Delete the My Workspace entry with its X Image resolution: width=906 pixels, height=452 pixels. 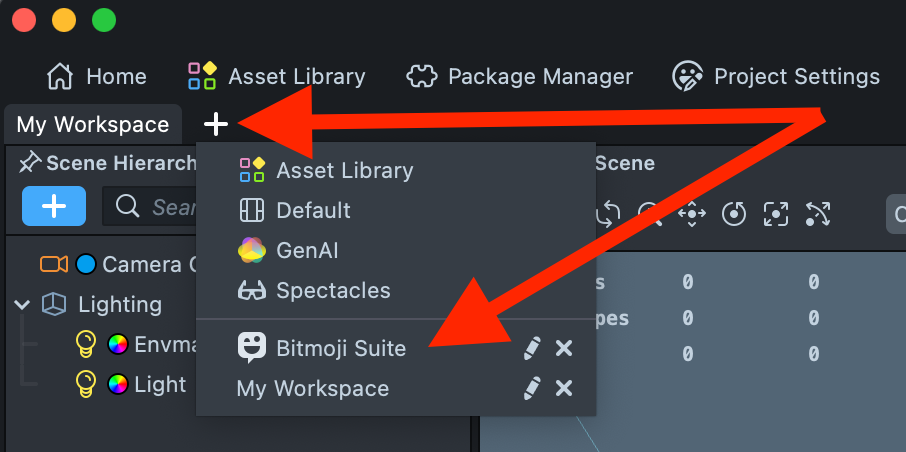564,388
